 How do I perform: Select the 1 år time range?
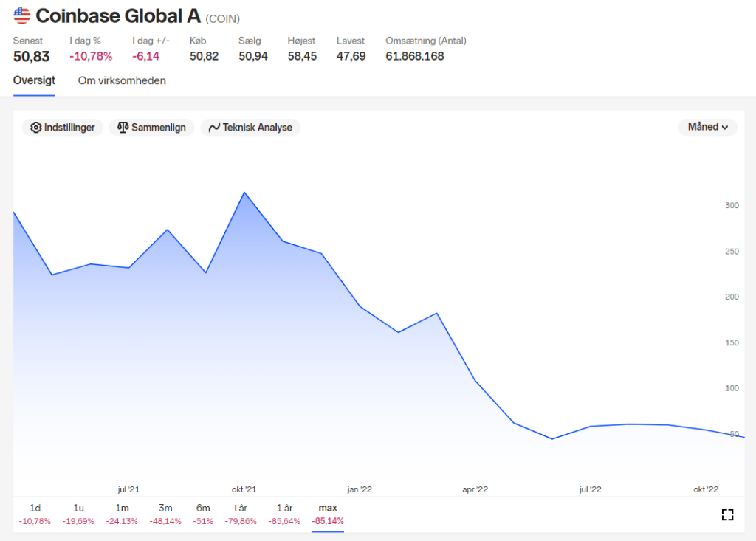[284, 514]
